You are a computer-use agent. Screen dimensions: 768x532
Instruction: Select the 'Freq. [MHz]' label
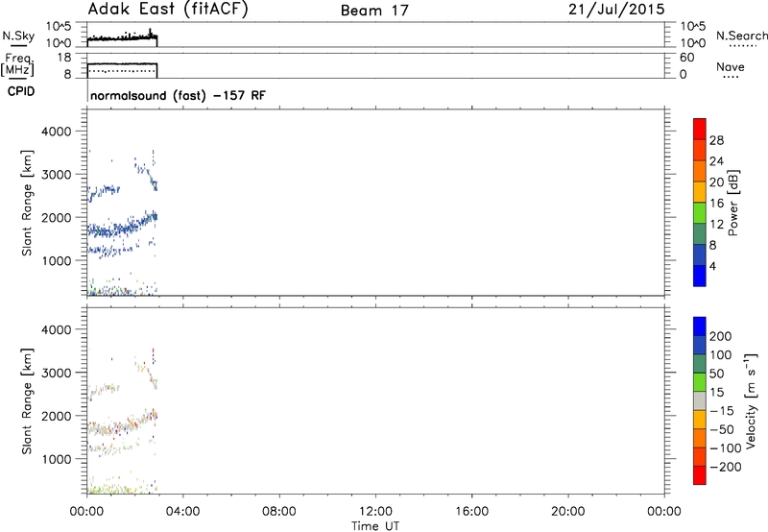17,64
